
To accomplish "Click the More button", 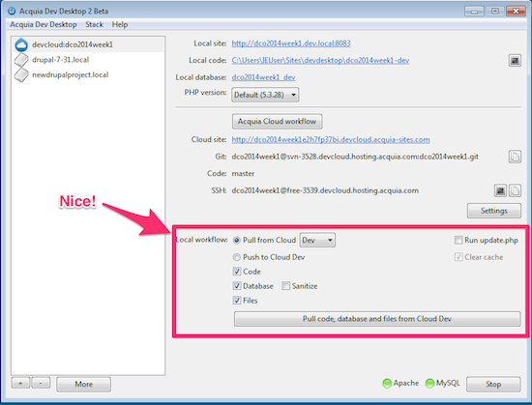I will 83,384.
